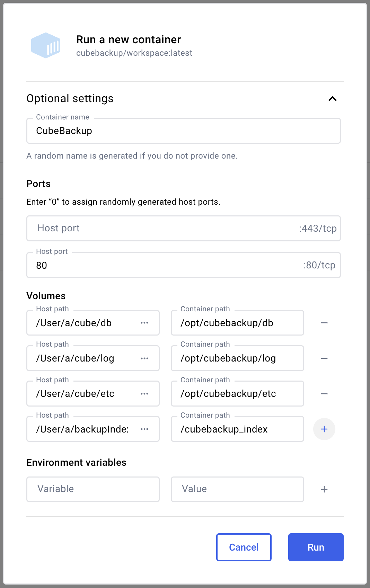Click the ':80/tcp' port suffix
This screenshot has width=370, height=588.
[x=319, y=265]
